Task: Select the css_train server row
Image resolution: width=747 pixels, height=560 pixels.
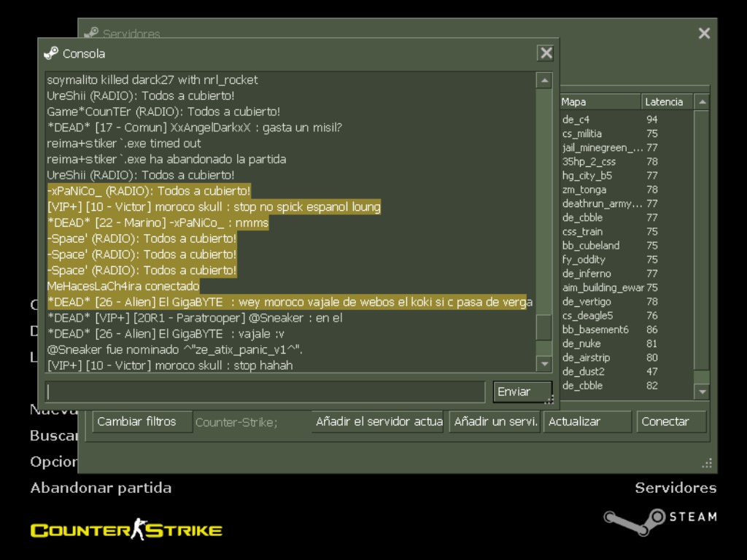Action: pos(627,232)
